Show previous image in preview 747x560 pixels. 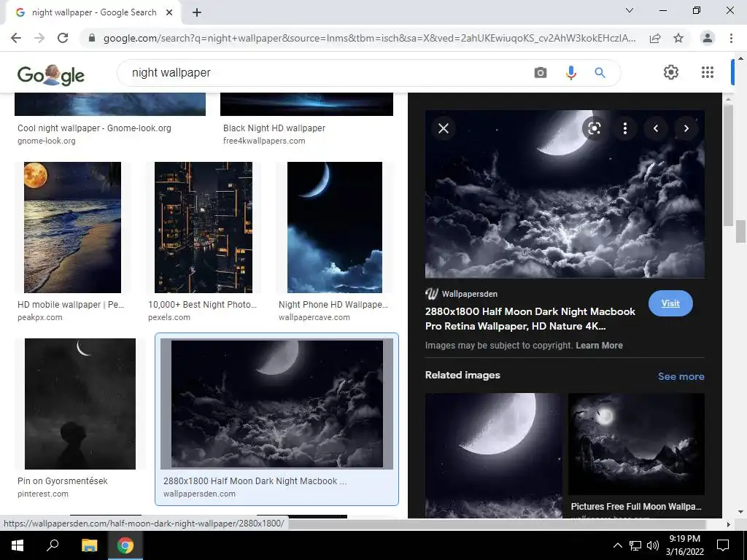pyautogui.click(x=656, y=128)
